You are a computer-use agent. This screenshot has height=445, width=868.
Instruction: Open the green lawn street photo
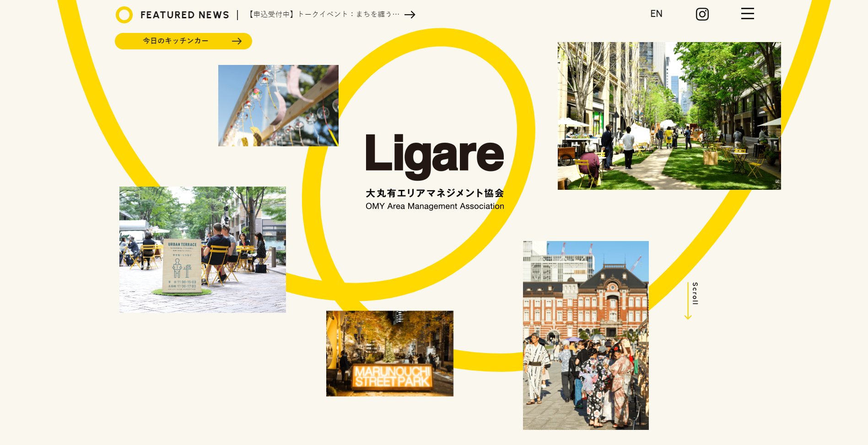[669, 116]
